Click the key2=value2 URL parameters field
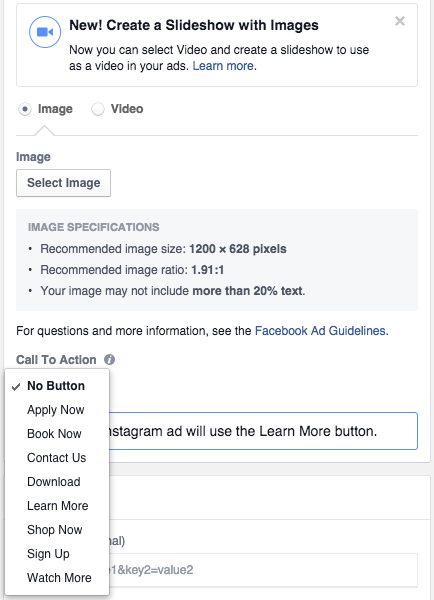The image size is (434, 600). point(263,570)
